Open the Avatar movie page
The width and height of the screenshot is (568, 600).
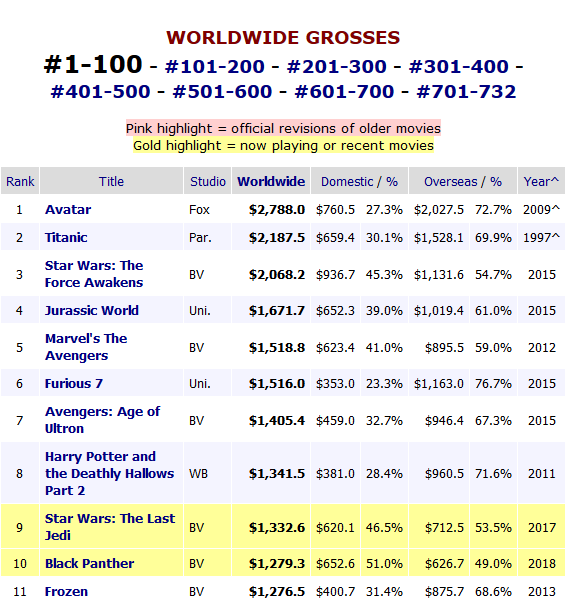click(x=68, y=210)
